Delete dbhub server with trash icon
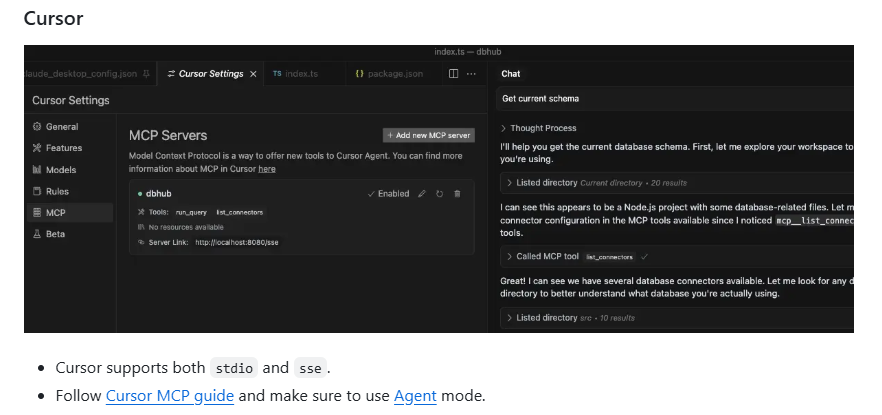This screenshot has width=882, height=415. pos(457,193)
